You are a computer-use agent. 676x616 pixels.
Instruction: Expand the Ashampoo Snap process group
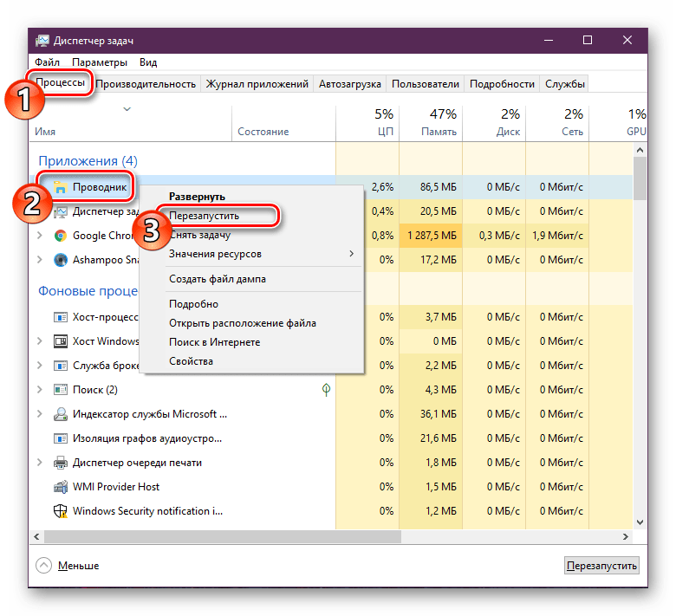[40, 260]
